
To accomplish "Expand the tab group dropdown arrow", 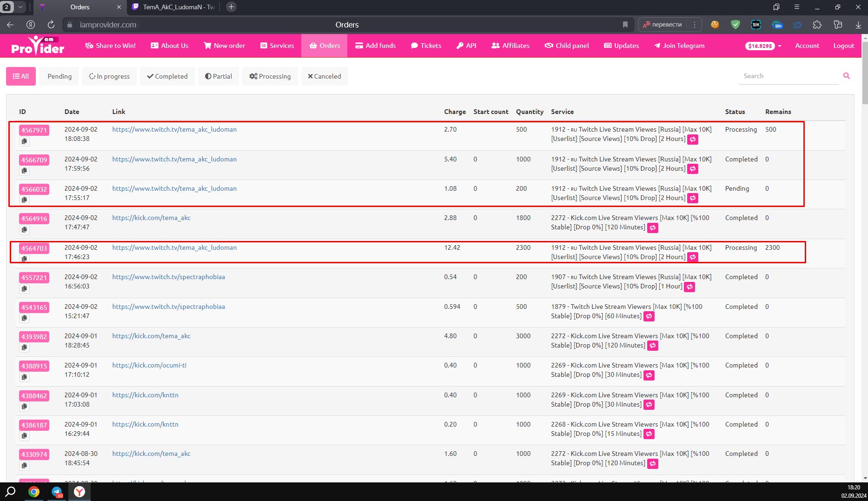I will tap(20, 7).
